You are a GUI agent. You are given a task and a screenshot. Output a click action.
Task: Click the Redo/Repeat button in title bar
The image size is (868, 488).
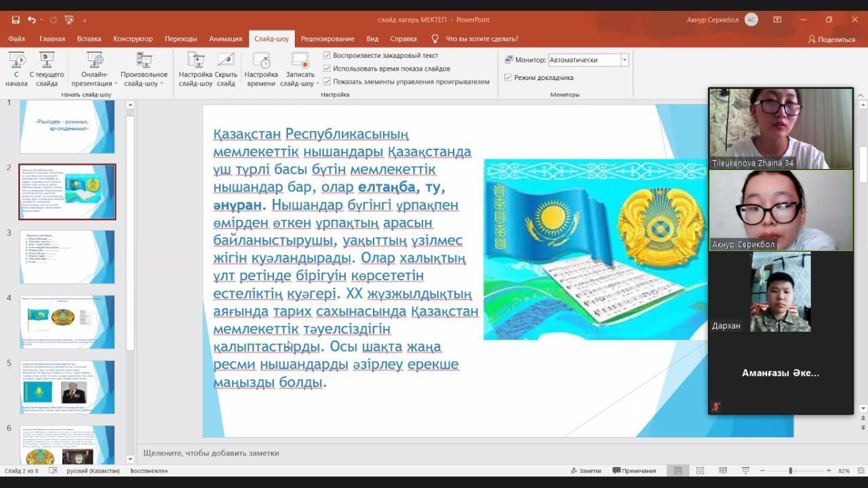(x=54, y=20)
